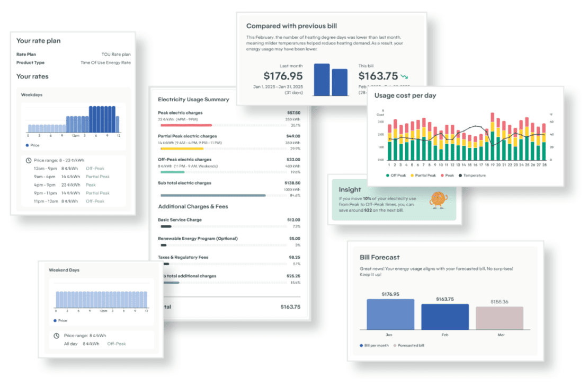Click the Bill per month legend marker
This screenshot has width=588, height=385.
[x=361, y=346]
